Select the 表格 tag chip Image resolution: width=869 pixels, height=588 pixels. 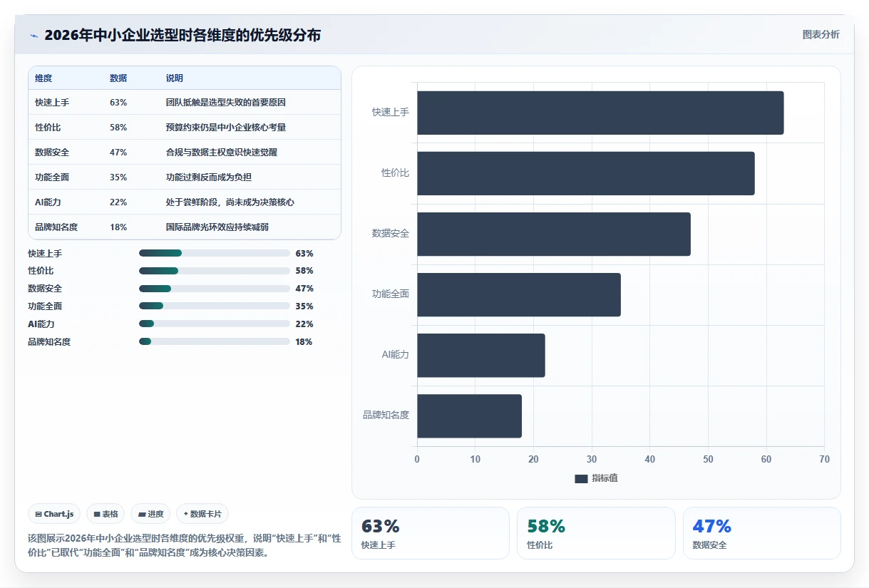[x=106, y=514]
